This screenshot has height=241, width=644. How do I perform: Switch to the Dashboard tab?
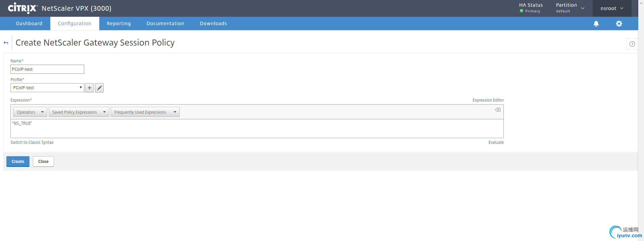coord(29,23)
